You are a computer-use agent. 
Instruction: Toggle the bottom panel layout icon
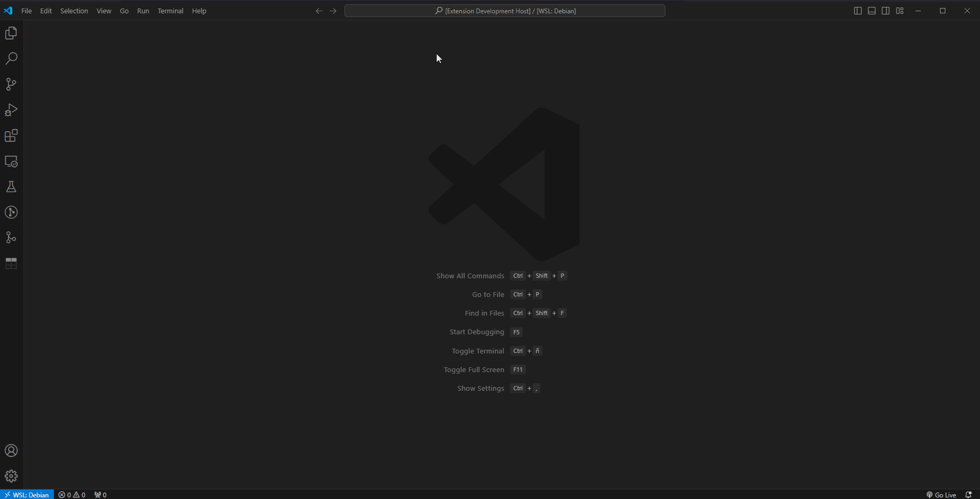point(872,11)
